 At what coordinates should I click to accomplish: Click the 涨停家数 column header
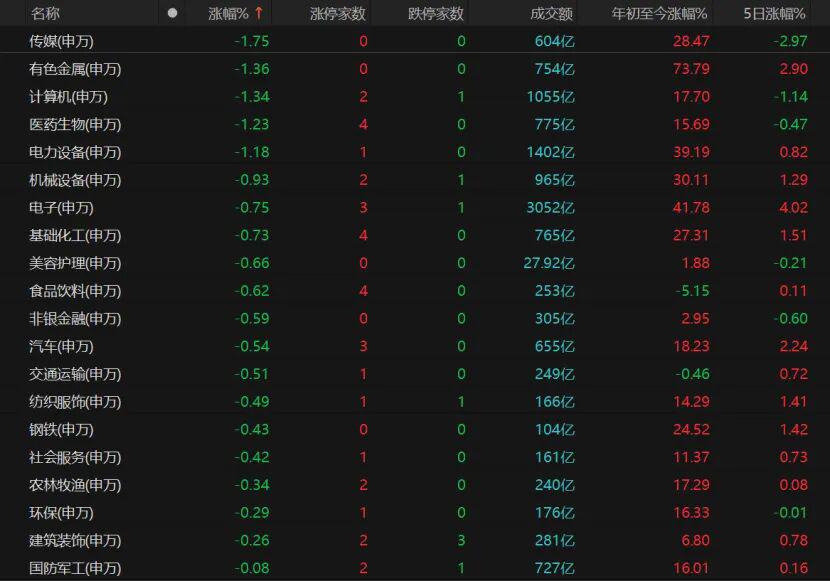pos(338,13)
